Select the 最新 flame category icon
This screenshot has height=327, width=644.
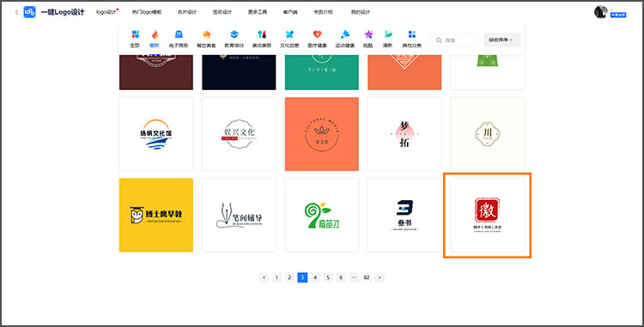coord(155,34)
